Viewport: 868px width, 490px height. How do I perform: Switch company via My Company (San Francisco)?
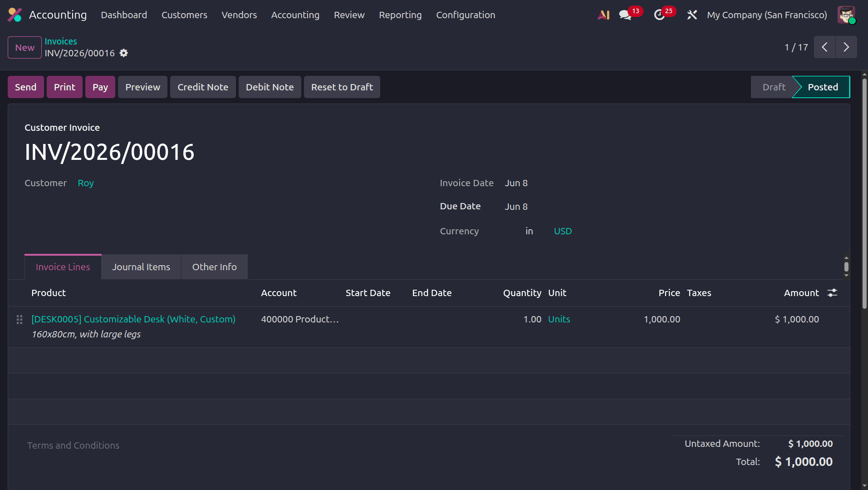point(767,15)
